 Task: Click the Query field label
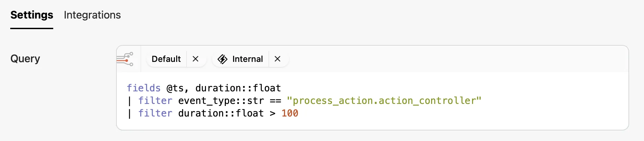click(25, 59)
